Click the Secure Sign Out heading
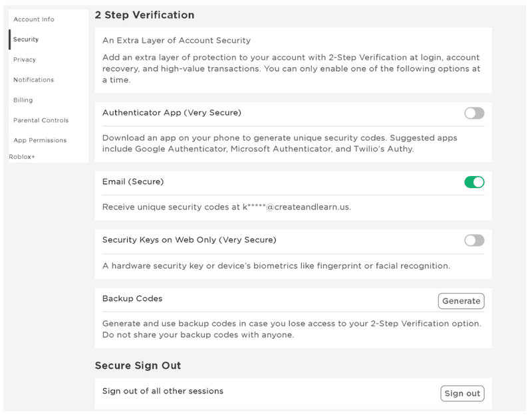The width and height of the screenshot is (532, 416). pyautogui.click(x=138, y=365)
